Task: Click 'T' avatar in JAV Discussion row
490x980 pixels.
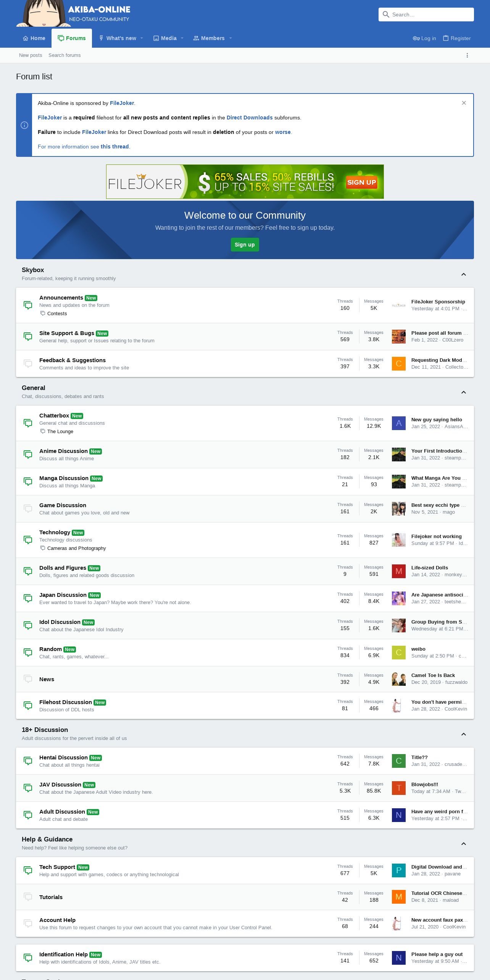Action: coord(399,788)
